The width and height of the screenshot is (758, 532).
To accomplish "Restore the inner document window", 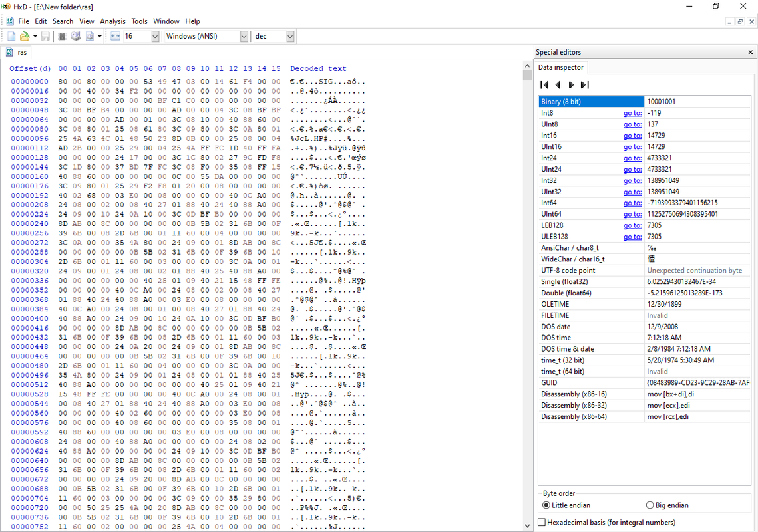I will click(x=740, y=22).
